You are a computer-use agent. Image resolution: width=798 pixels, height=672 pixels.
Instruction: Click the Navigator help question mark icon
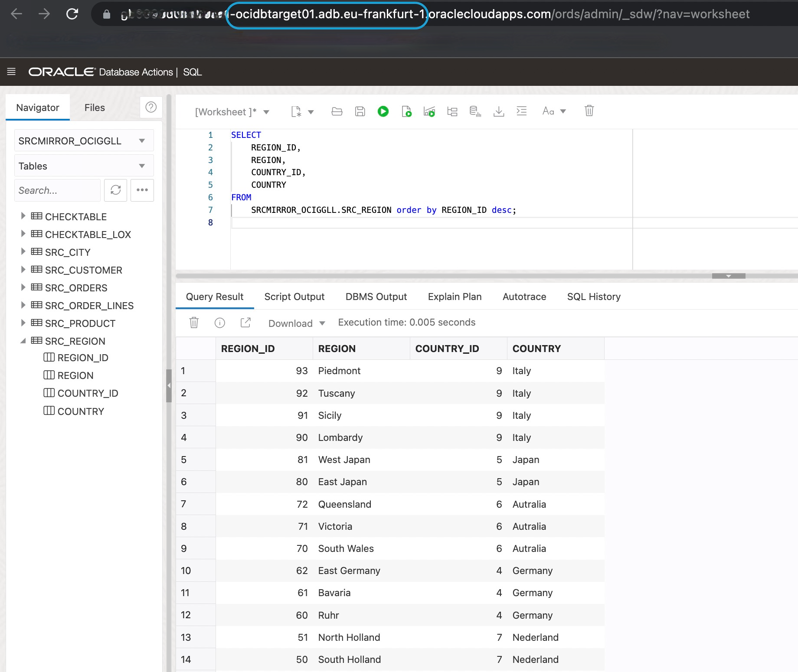click(151, 107)
